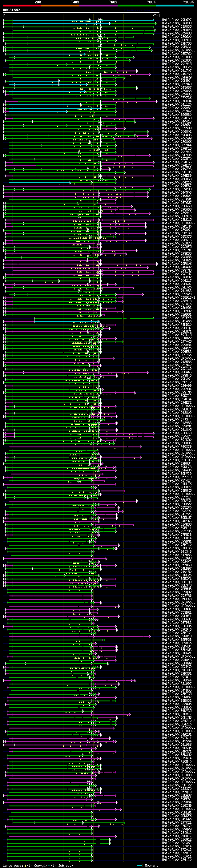Screen dimensions: 197x868
Task: Select hit label UniRef100_Q7DMV8
Action: tap(177, 30)
